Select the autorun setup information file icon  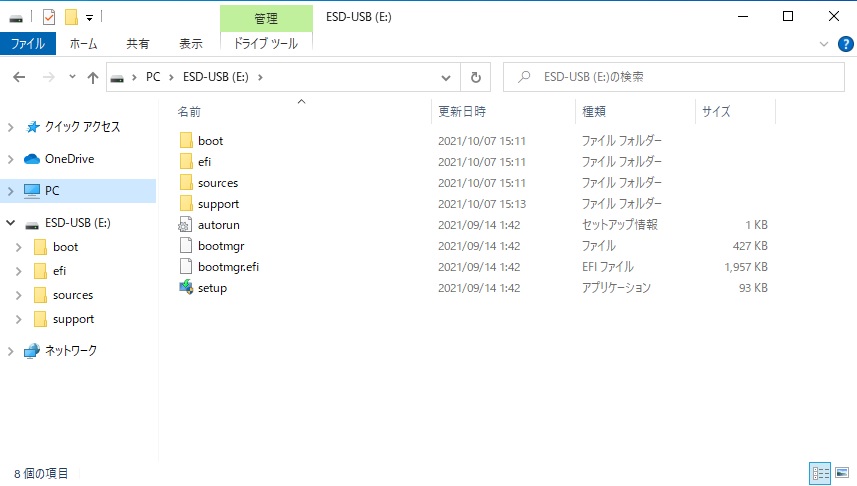tap(186, 225)
